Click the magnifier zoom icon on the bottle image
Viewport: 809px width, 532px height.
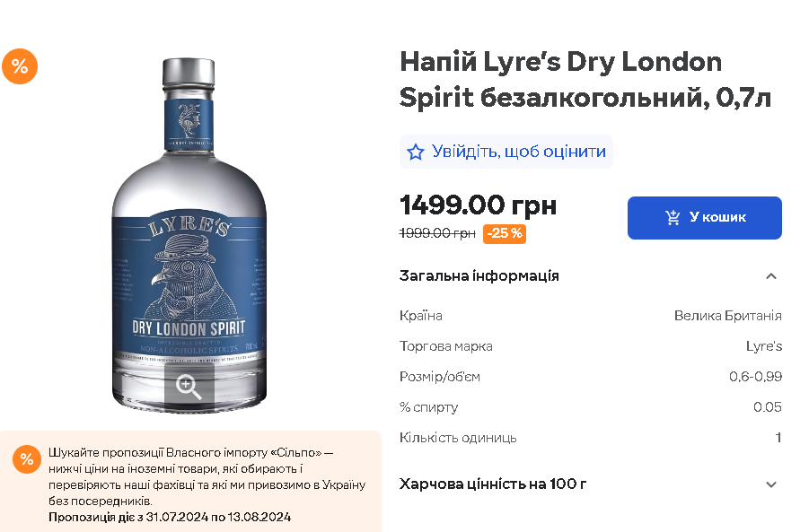(x=189, y=388)
